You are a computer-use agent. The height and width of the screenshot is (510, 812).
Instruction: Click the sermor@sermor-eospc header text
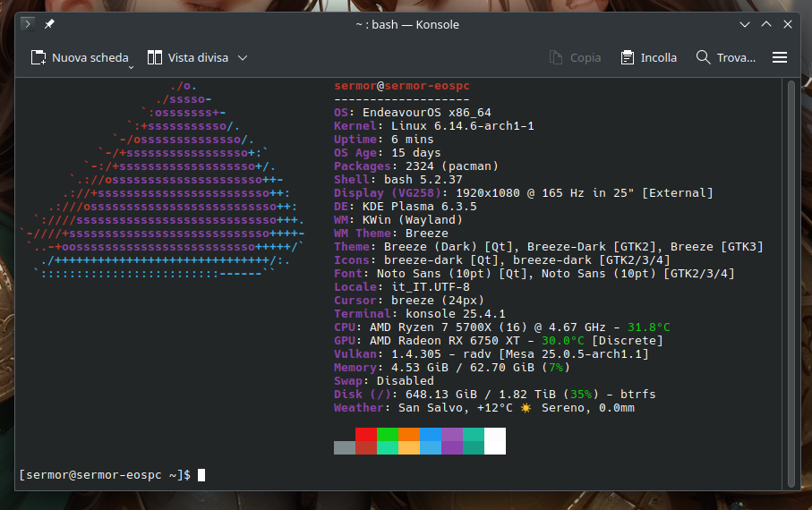pos(401,86)
